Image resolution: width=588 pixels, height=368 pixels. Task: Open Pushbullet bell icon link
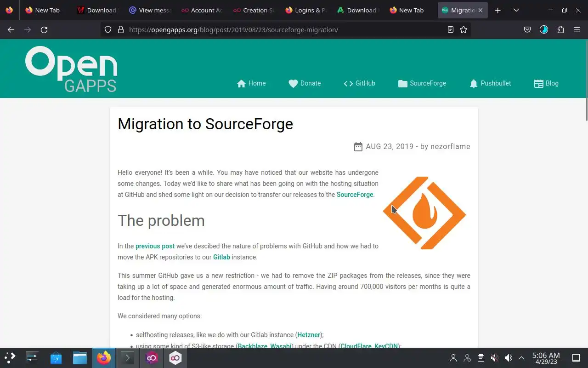490,83
